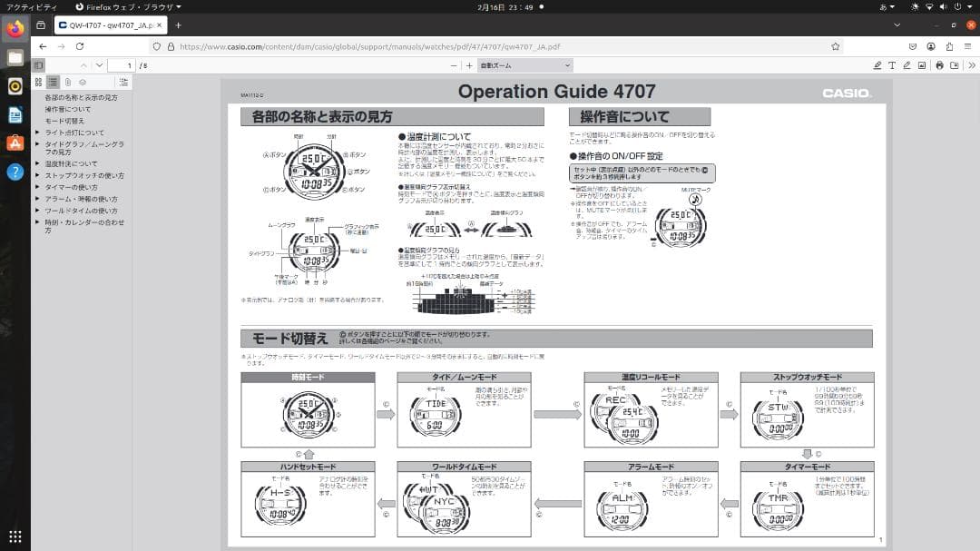Show layers view in sidebar
Screen dimensions: 980x551
(83, 82)
